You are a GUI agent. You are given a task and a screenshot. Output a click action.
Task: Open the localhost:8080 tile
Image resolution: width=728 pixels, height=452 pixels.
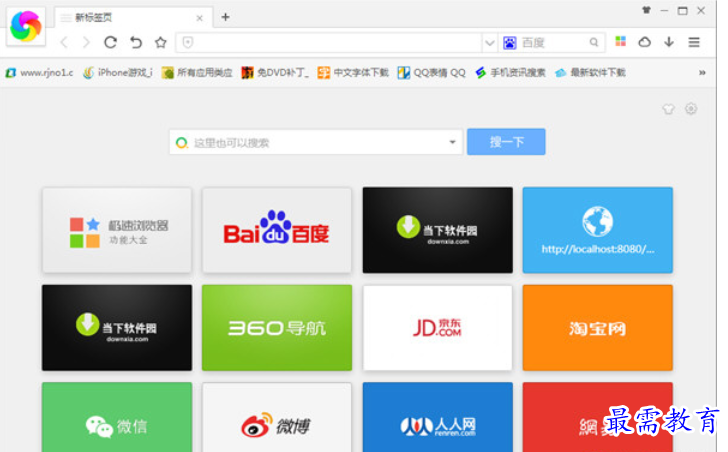tap(598, 230)
